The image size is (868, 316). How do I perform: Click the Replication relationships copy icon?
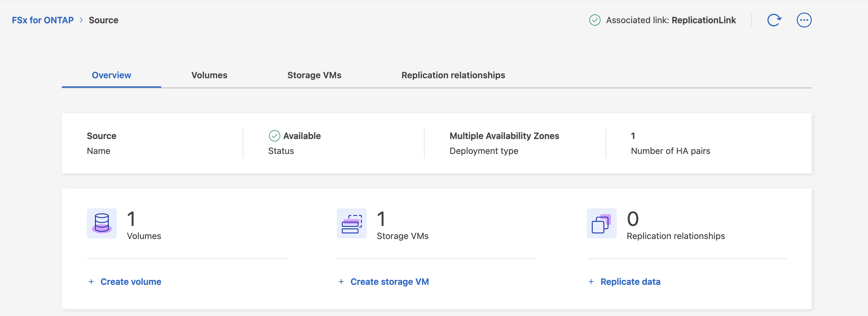coord(602,223)
